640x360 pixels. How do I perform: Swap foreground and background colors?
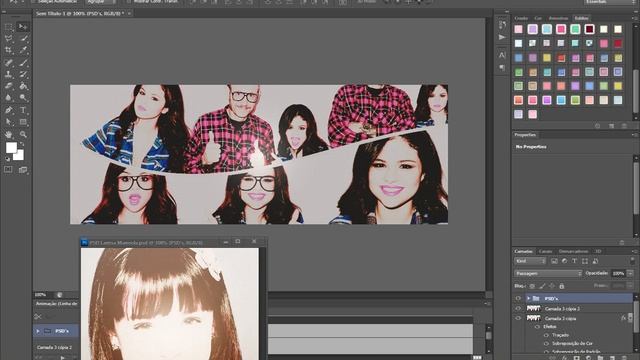[21, 144]
